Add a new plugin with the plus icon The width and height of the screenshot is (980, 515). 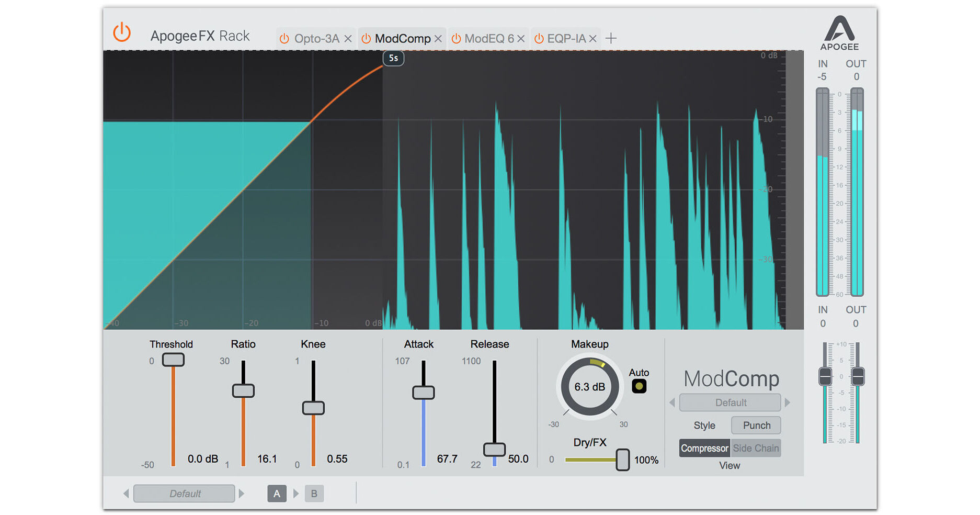pyautogui.click(x=611, y=38)
